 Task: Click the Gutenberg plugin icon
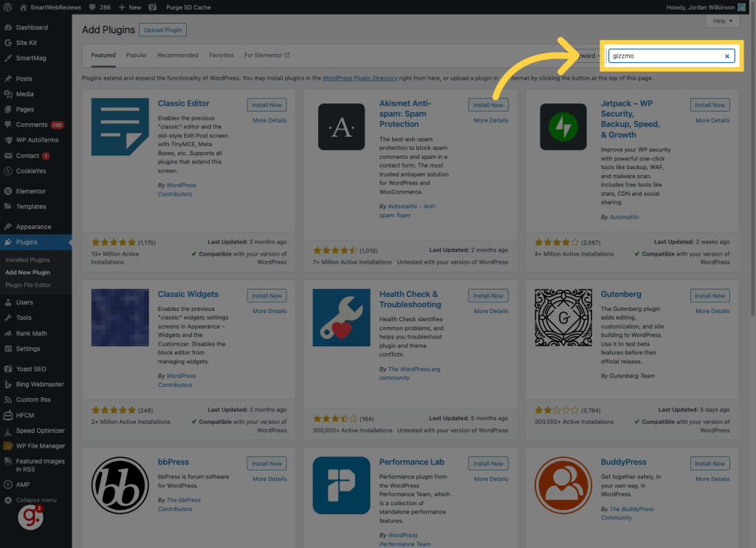(563, 318)
